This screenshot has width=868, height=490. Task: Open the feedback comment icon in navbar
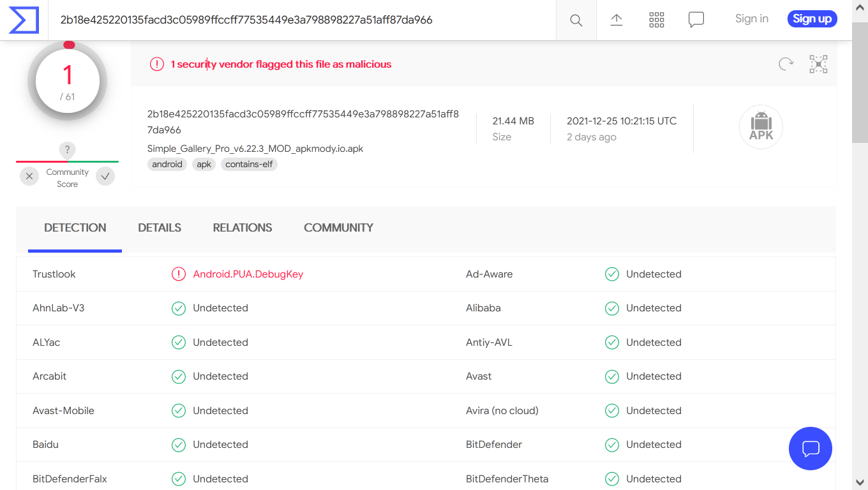pos(696,20)
